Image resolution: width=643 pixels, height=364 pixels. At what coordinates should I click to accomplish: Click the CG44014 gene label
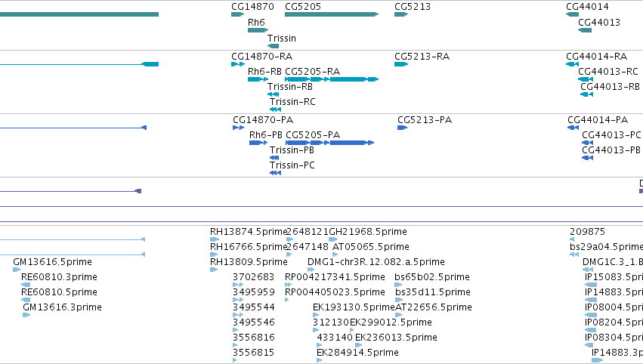(587, 7)
